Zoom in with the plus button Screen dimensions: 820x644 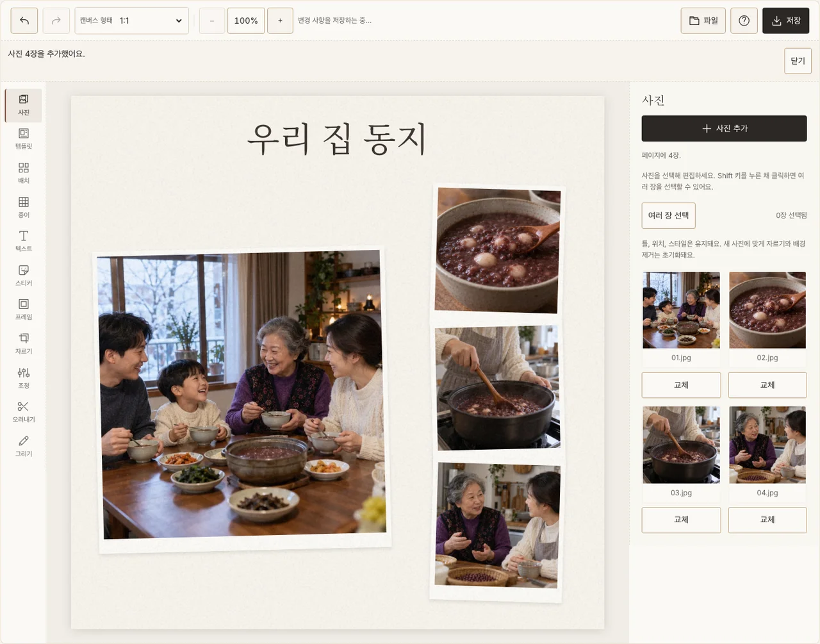(280, 21)
